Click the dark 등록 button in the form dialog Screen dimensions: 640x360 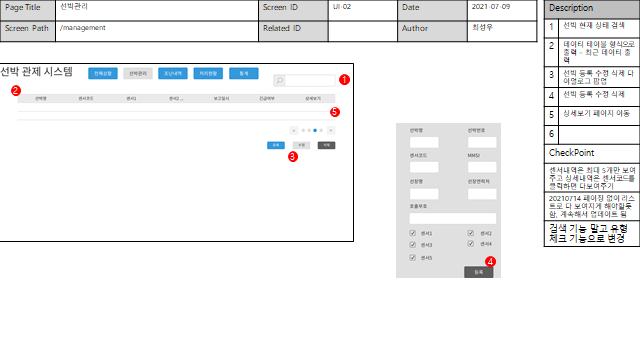tap(479, 272)
